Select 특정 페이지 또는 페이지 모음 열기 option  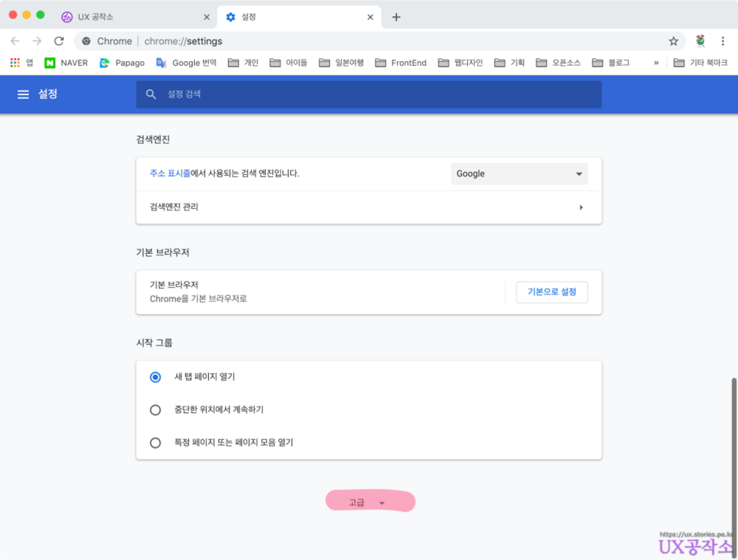pyautogui.click(x=155, y=443)
